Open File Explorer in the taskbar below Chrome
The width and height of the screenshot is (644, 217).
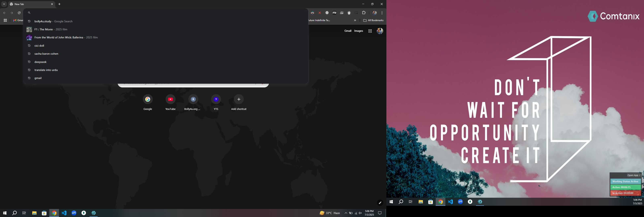(x=34, y=213)
